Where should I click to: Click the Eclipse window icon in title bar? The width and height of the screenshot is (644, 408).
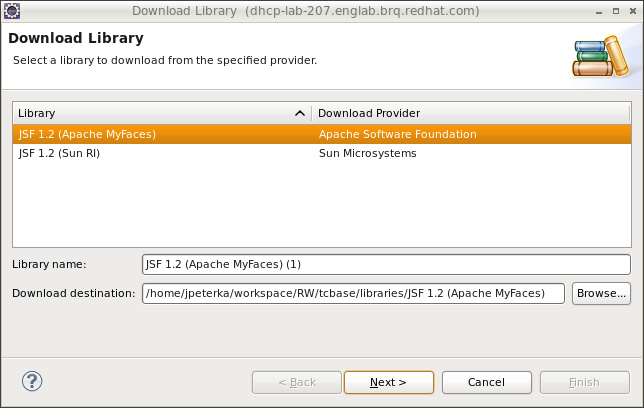coord(11,10)
